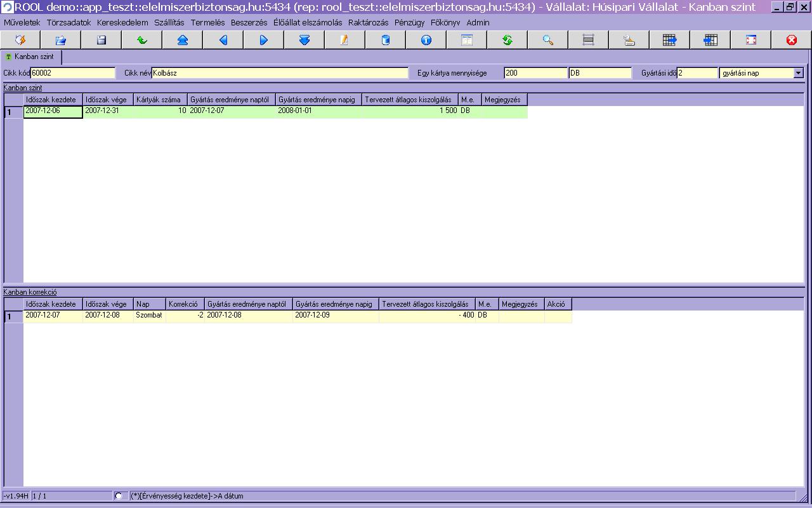The image size is (812, 508).
Task: Click the Cikk kód field containing 60002
Action: (x=73, y=73)
